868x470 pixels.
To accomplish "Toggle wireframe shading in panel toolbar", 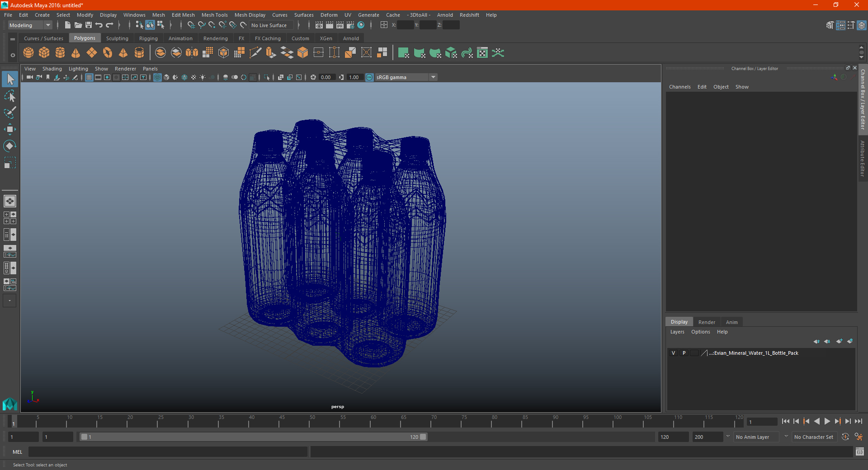I will 157,77.
